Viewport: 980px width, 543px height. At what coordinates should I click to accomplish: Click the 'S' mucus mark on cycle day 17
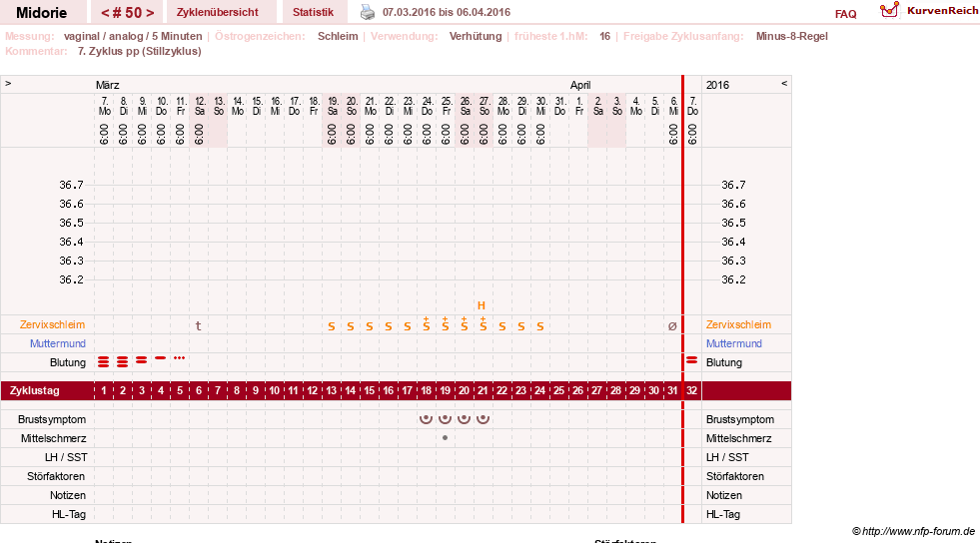click(407, 326)
